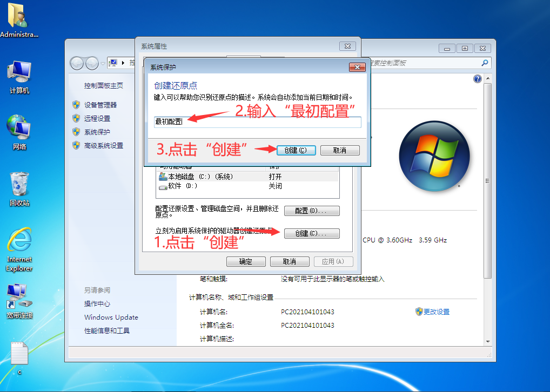The width and height of the screenshot is (550, 392).
Task: Close the 系统属性 window
Action: pos(347,46)
